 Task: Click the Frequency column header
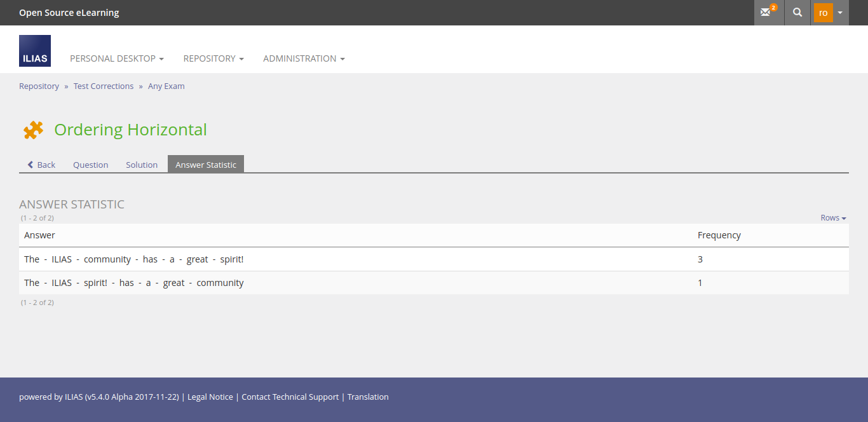tap(719, 235)
